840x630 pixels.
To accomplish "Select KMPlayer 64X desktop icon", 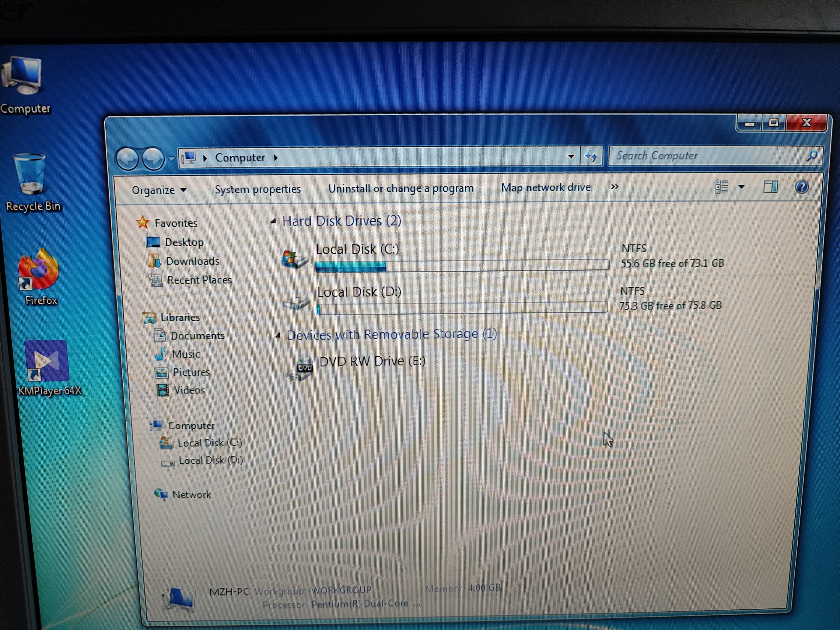I will coord(47,361).
